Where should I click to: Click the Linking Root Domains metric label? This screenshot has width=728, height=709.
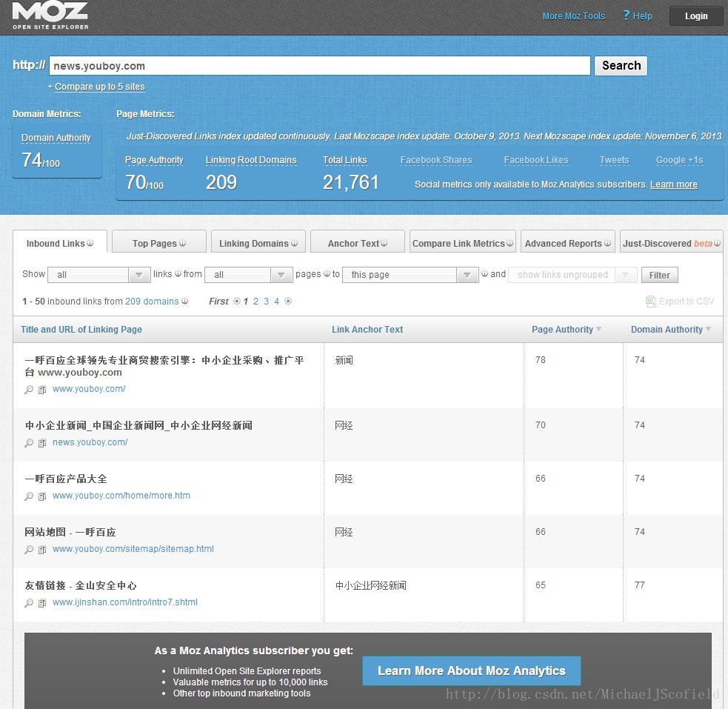point(251,160)
